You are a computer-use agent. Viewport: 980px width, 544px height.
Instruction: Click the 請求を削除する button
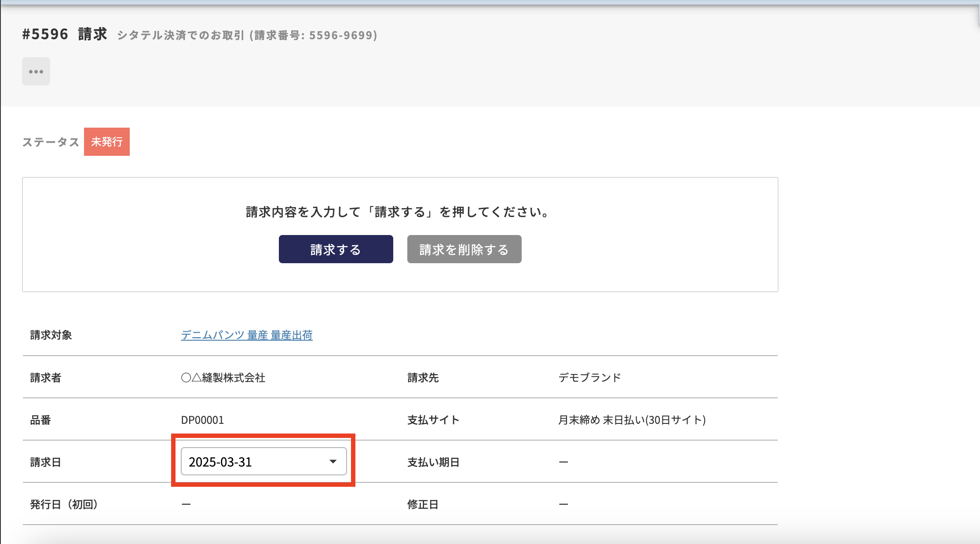point(464,250)
